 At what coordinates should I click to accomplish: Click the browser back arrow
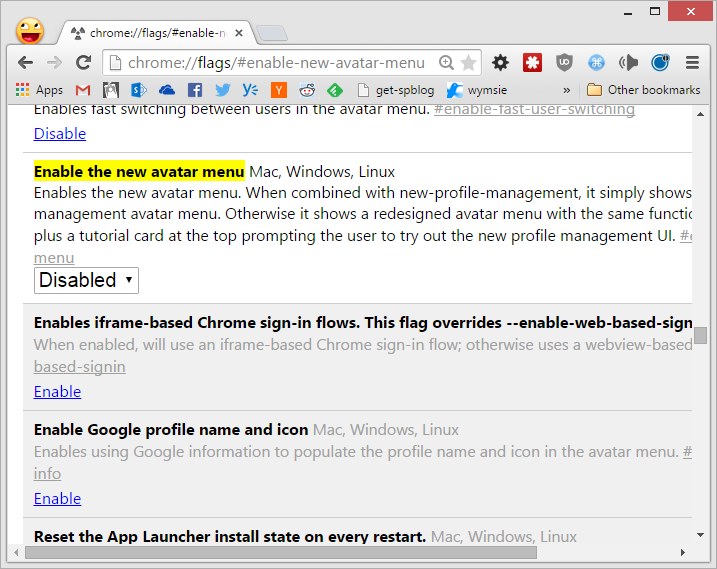26,63
